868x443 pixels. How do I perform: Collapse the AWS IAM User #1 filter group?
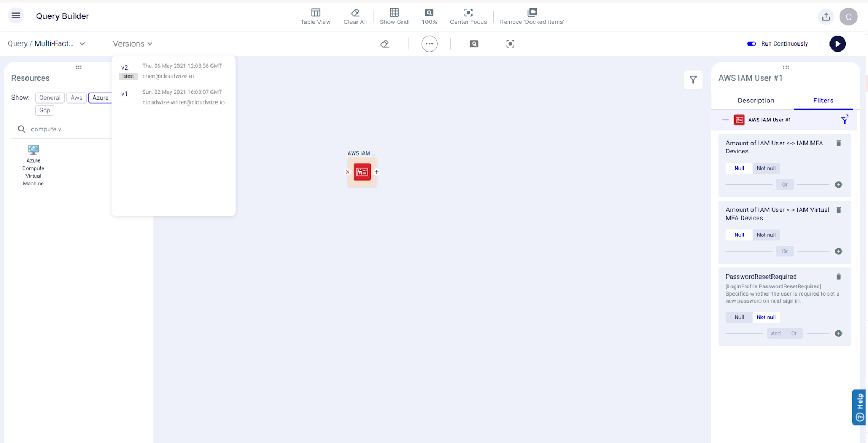[725, 120]
